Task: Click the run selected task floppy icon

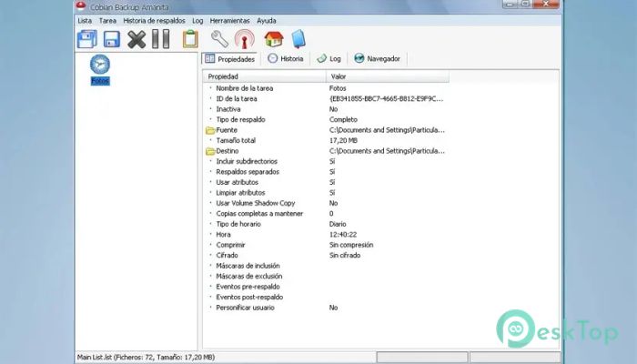Action: click(x=112, y=39)
